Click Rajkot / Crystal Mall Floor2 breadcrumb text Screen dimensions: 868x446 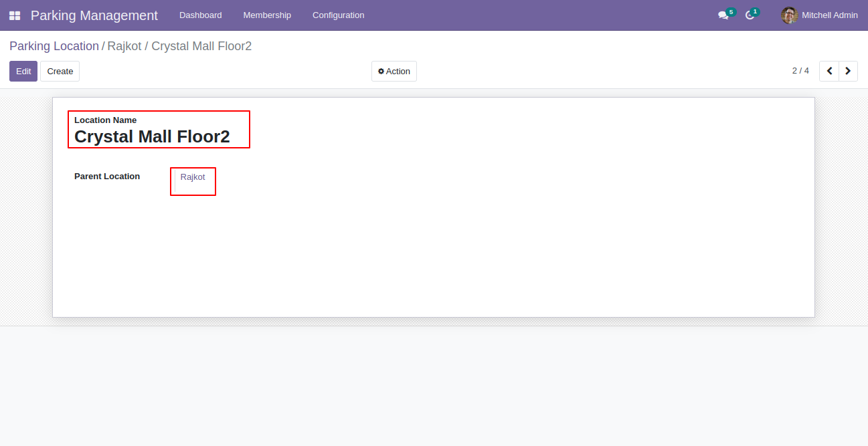(x=179, y=46)
